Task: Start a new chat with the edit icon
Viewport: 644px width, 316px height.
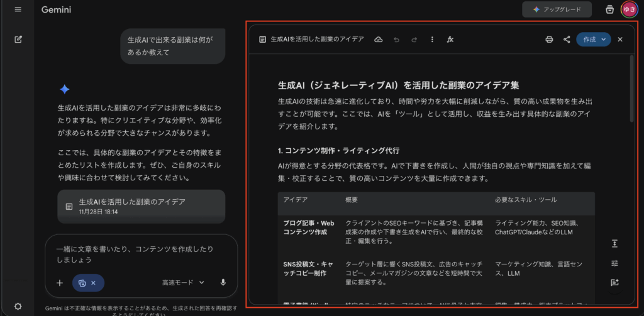Action: click(x=18, y=39)
